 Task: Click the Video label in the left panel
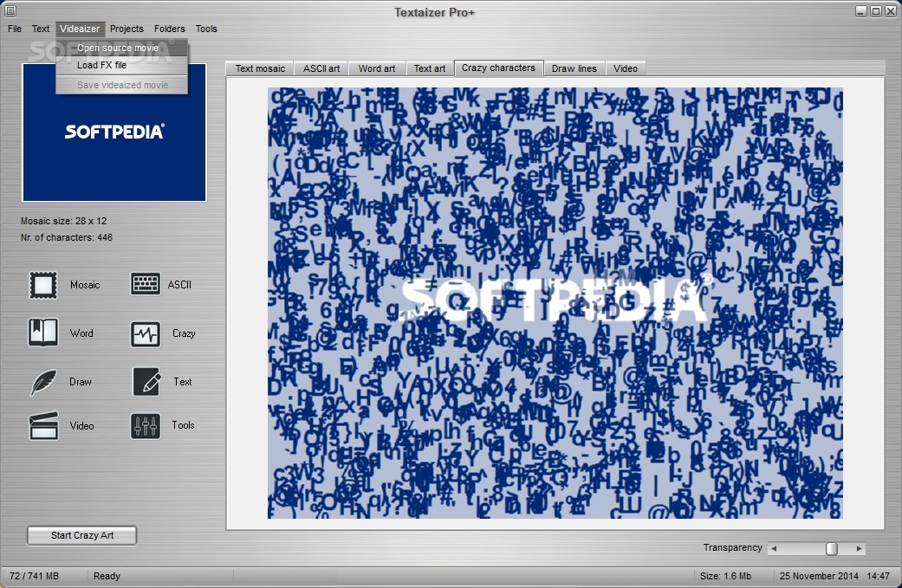tap(81, 426)
